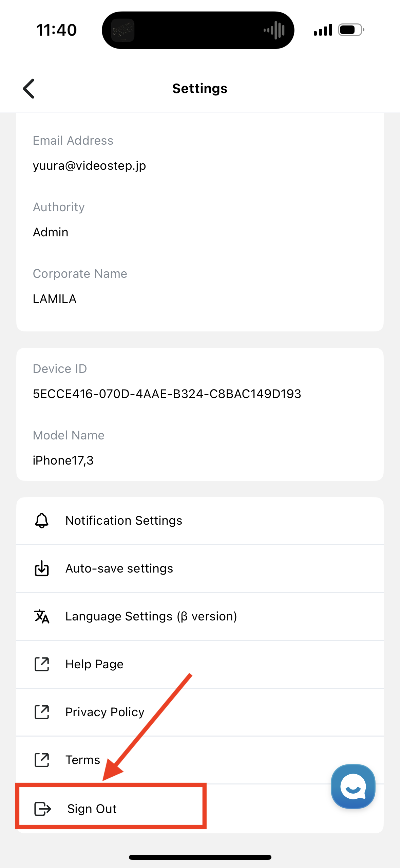Tap the email address yuura@videostep.jp
The height and width of the screenshot is (868, 400).
tap(89, 166)
